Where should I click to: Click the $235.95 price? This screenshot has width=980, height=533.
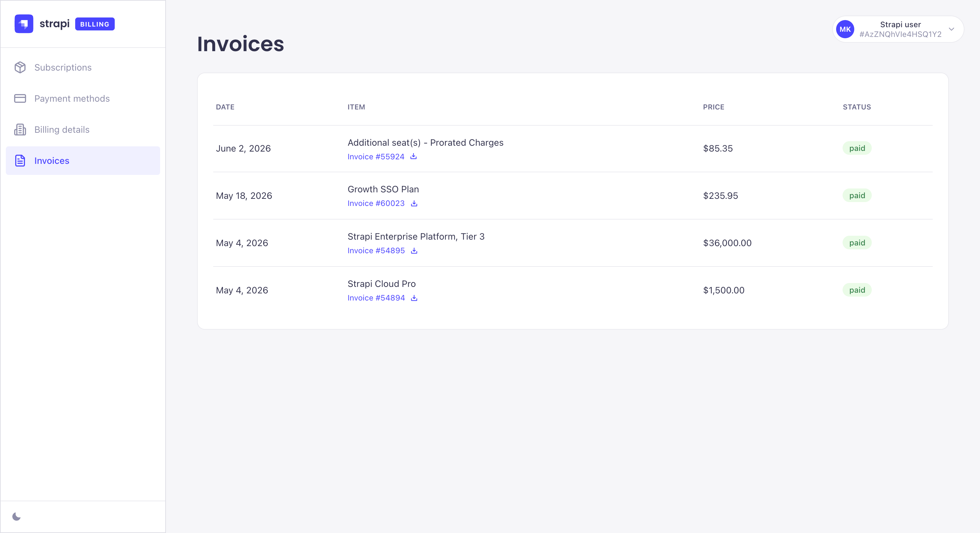click(720, 196)
